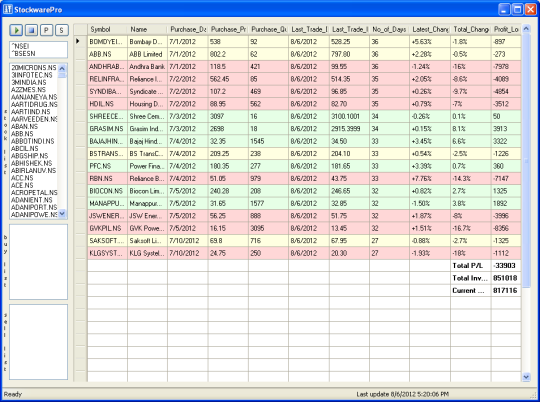Click inside the empty buy list box
540x402 pixels.
(38, 262)
